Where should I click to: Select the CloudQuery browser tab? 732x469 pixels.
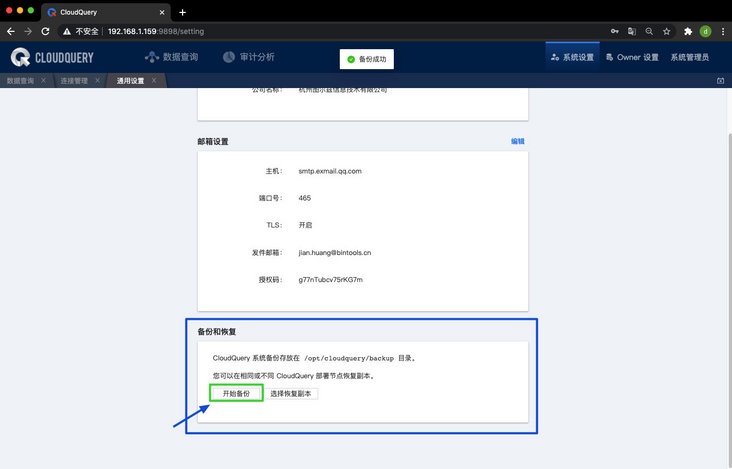coord(106,13)
